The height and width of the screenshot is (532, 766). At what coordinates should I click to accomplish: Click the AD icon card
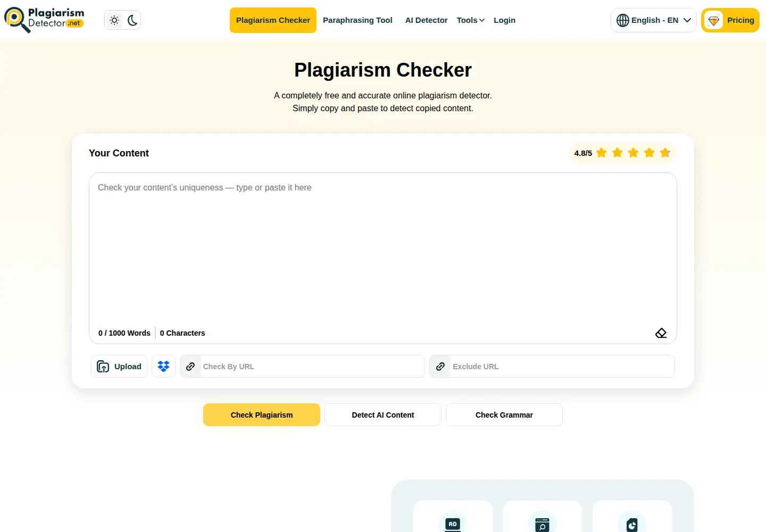453,517
